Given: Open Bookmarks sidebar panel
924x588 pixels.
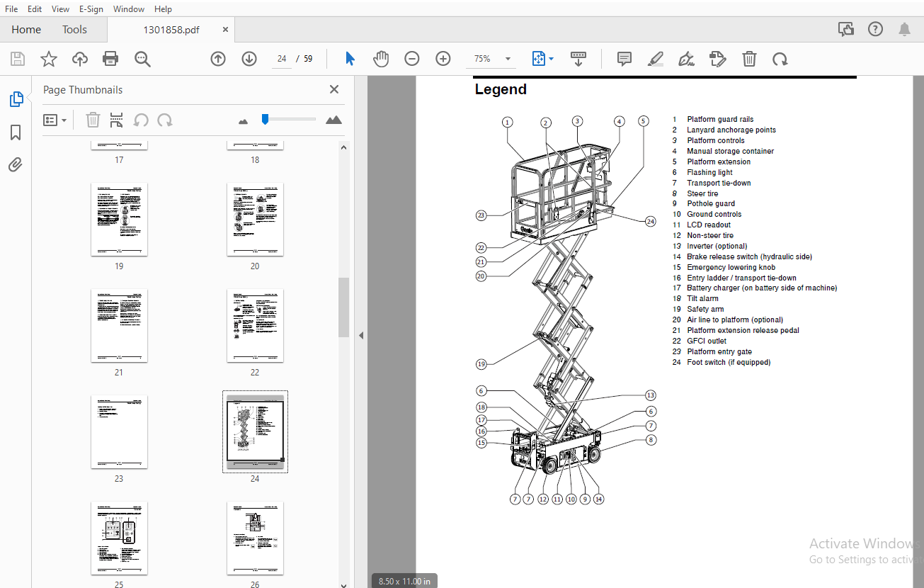Looking at the screenshot, I should pyautogui.click(x=16, y=132).
